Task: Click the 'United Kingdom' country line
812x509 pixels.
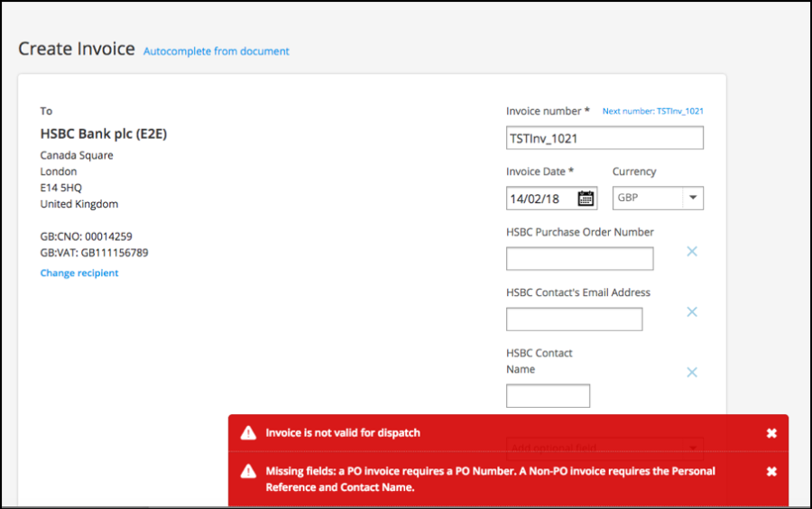Action: pyautogui.click(x=79, y=204)
